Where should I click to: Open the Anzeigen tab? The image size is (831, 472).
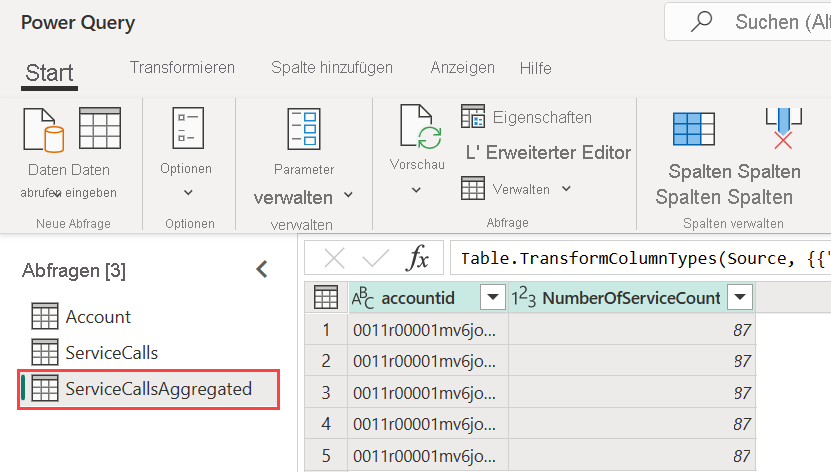tap(463, 67)
